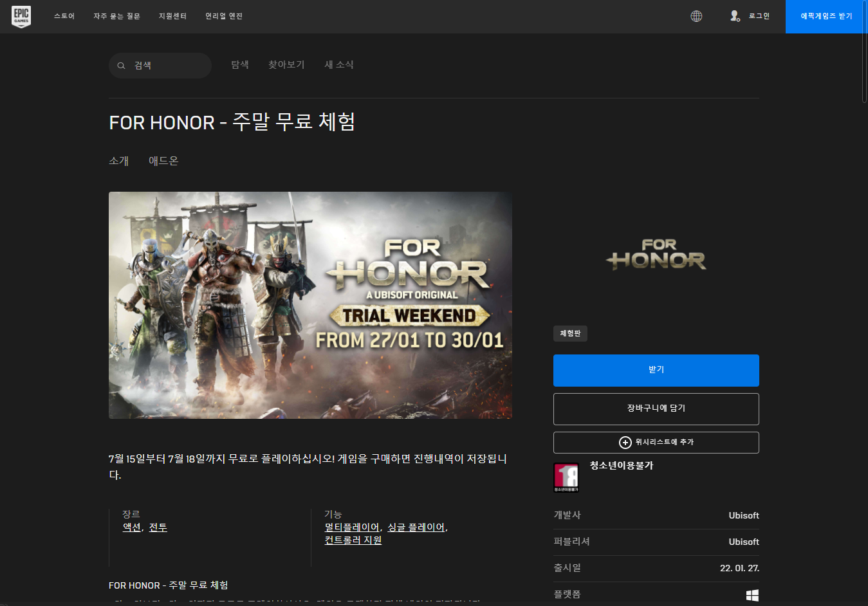Click the 플랫폼 label

[x=568, y=594]
